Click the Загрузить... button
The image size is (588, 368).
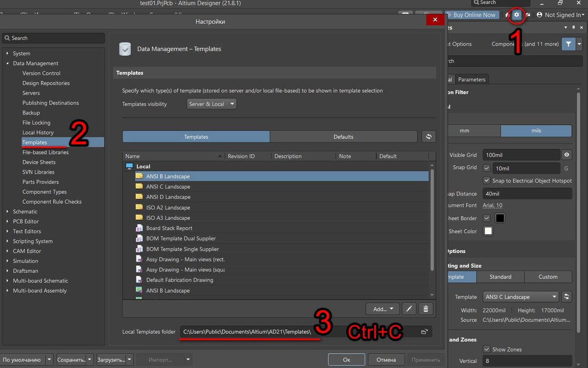coord(110,360)
